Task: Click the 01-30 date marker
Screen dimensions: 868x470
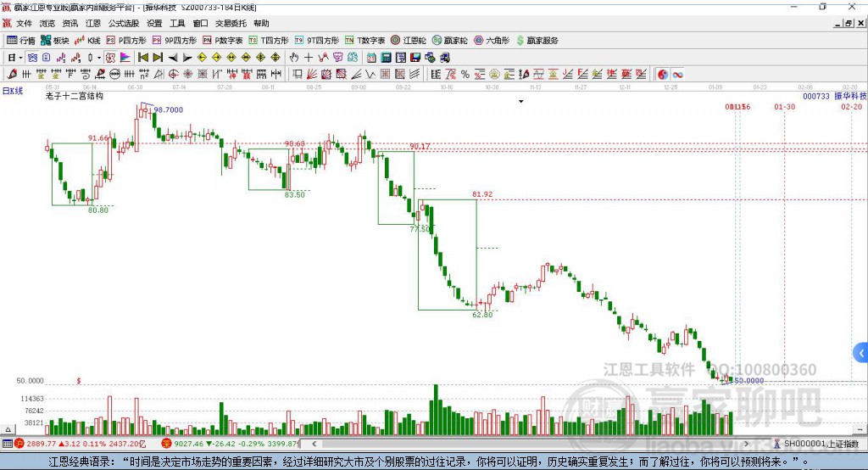Action: pyautogui.click(x=784, y=106)
